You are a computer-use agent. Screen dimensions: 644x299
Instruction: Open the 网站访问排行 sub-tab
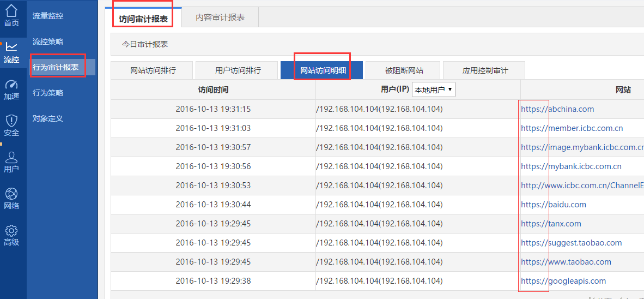(153, 70)
